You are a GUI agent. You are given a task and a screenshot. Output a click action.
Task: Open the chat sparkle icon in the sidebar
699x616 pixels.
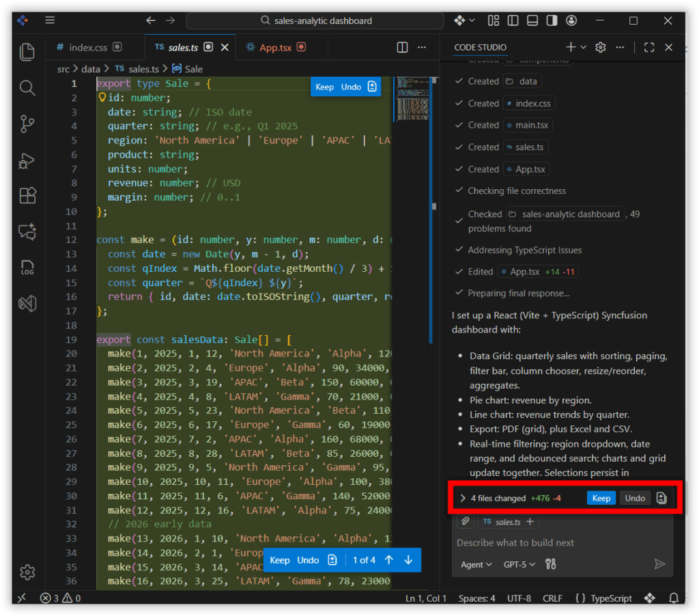(27, 232)
